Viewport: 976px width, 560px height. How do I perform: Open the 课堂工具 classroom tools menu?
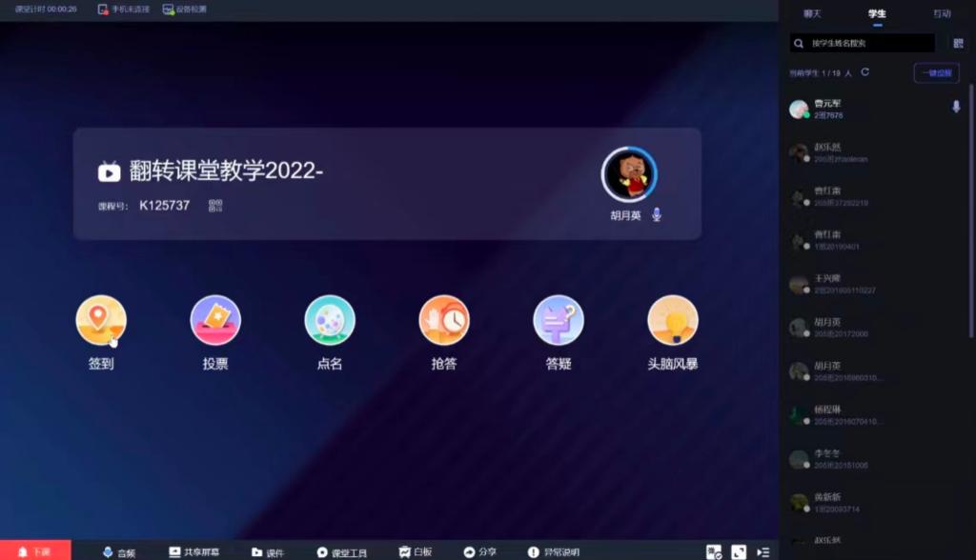[342, 552]
